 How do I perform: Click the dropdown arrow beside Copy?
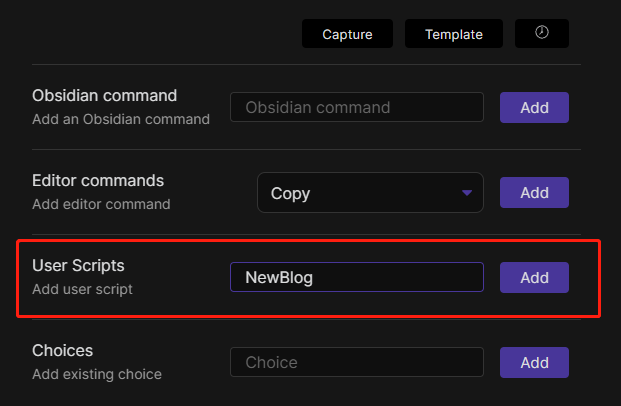pos(467,193)
